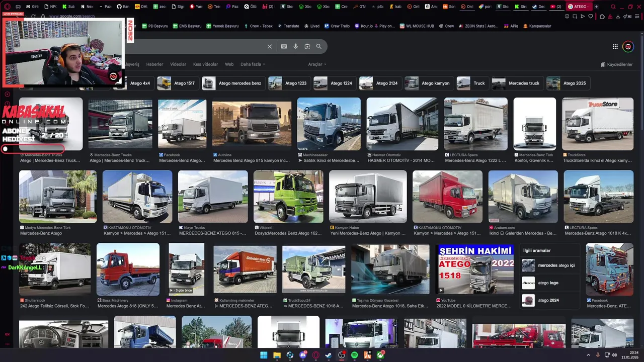Open the Yemek Başvuru bookmark
Screen dimensions: 644x362
click(222, 26)
